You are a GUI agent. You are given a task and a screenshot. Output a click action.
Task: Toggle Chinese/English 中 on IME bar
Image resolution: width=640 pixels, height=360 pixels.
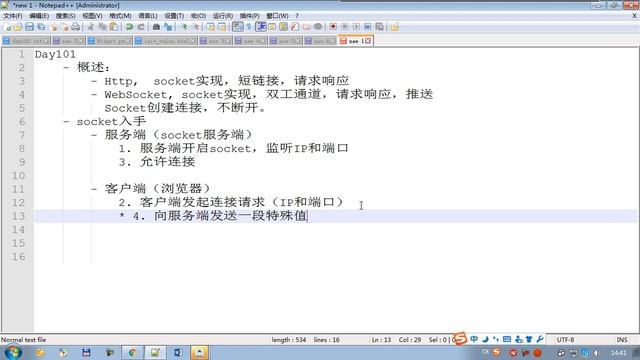click(474, 339)
